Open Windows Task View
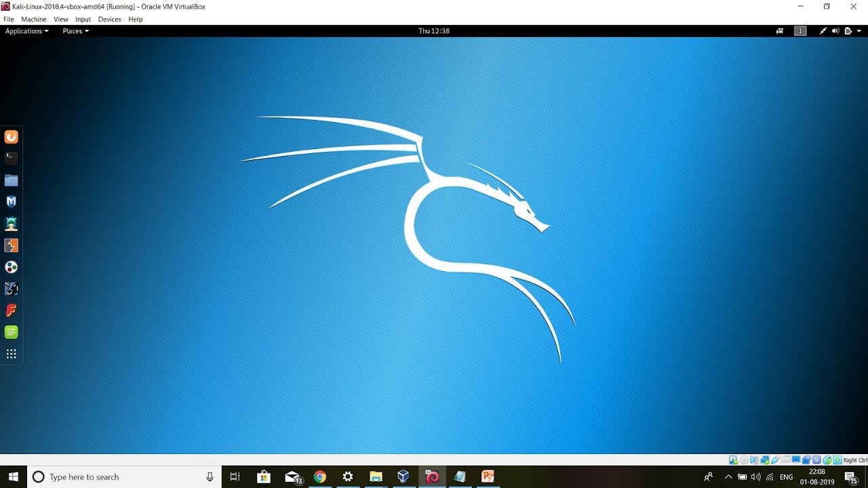 click(235, 477)
